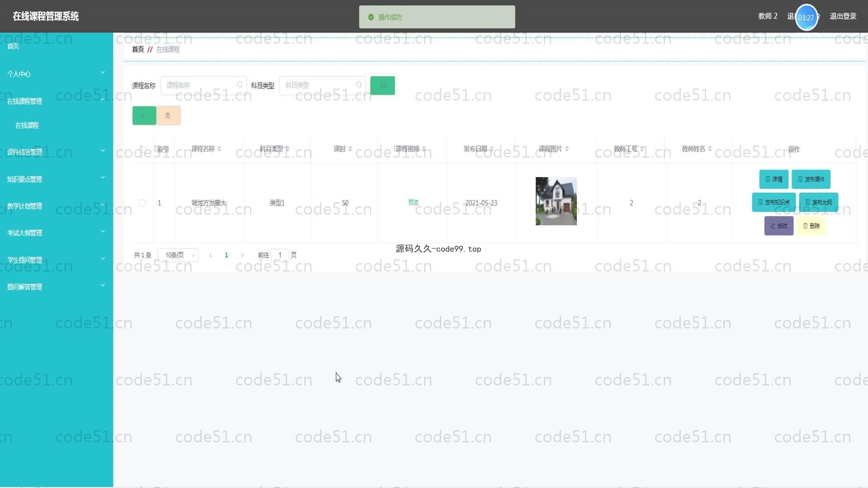Viewport: 868px width, 488px height.
Task: Expand 课件信息管理 sidebar menu
Action: click(57, 152)
